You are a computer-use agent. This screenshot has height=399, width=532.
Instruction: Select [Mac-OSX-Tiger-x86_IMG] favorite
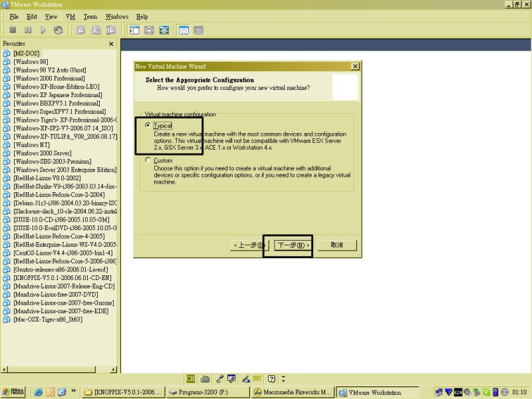coord(48,319)
